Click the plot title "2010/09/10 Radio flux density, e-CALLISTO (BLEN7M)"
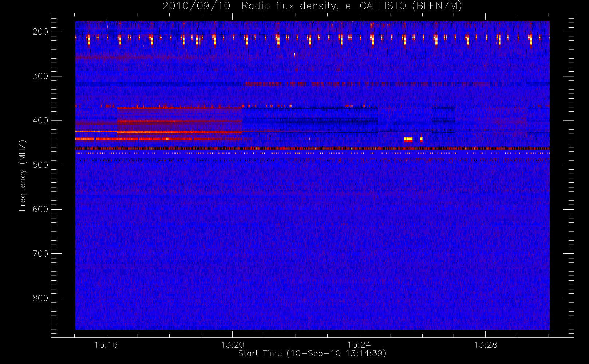This screenshot has width=589, height=364. pyautogui.click(x=312, y=6)
